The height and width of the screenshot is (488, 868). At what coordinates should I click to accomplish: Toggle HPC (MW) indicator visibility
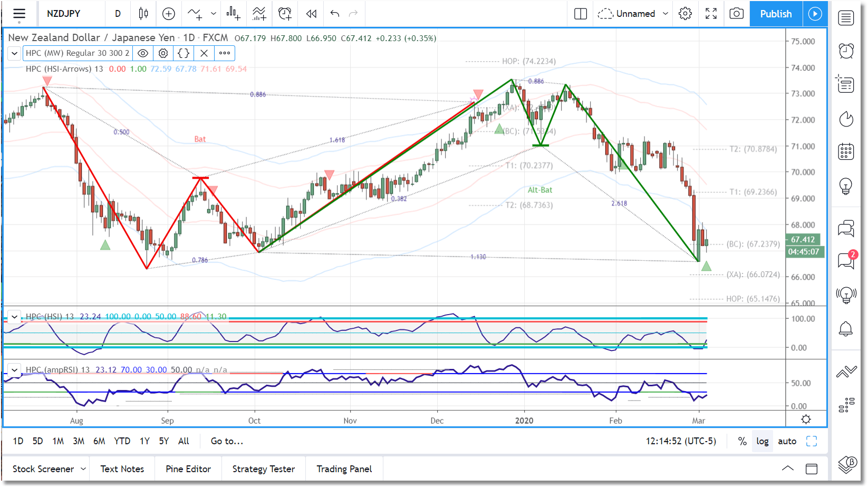click(x=143, y=53)
